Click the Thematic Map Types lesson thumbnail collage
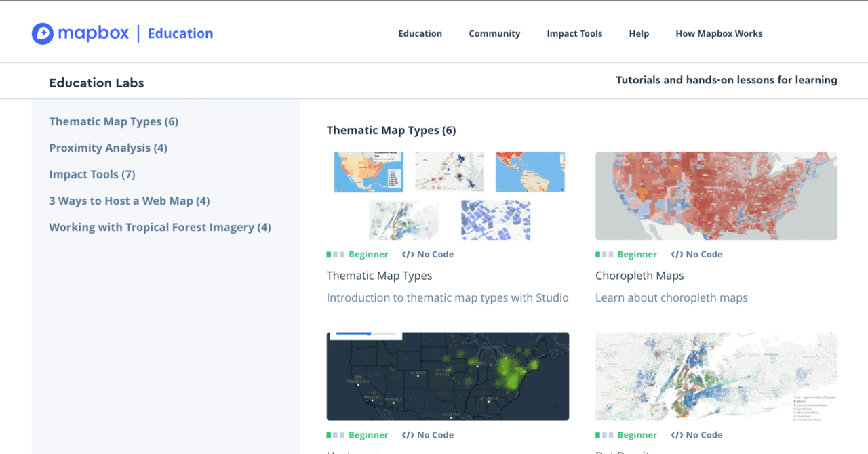868x454 pixels. (448, 195)
